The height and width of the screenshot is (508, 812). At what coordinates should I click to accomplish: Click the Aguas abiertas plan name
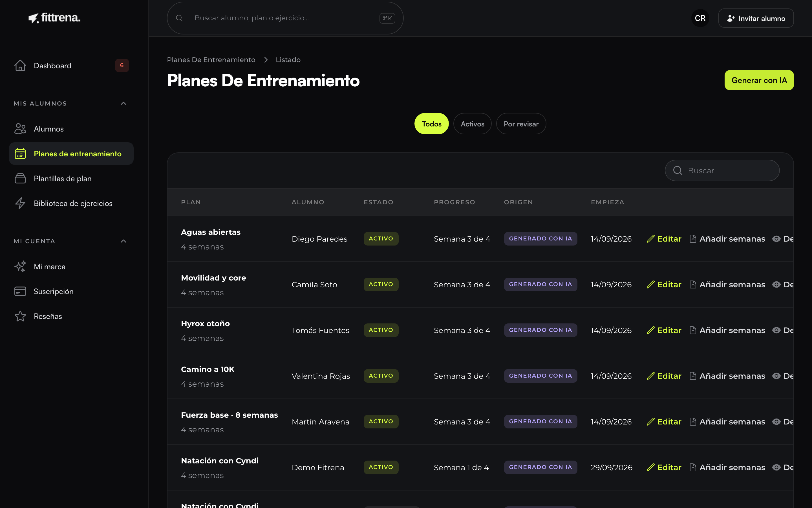[211, 232]
